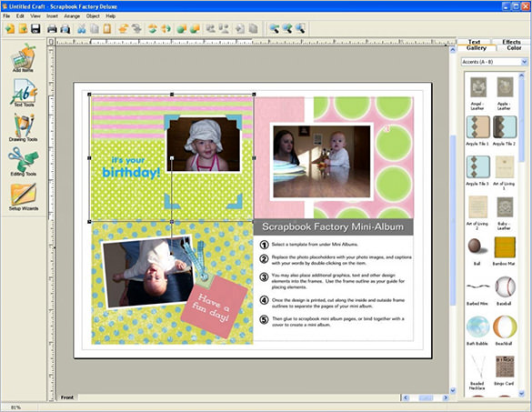Click the Print Preview toolbar icon
532x412 pixels.
pyautogui.click(x=65, y=28)
